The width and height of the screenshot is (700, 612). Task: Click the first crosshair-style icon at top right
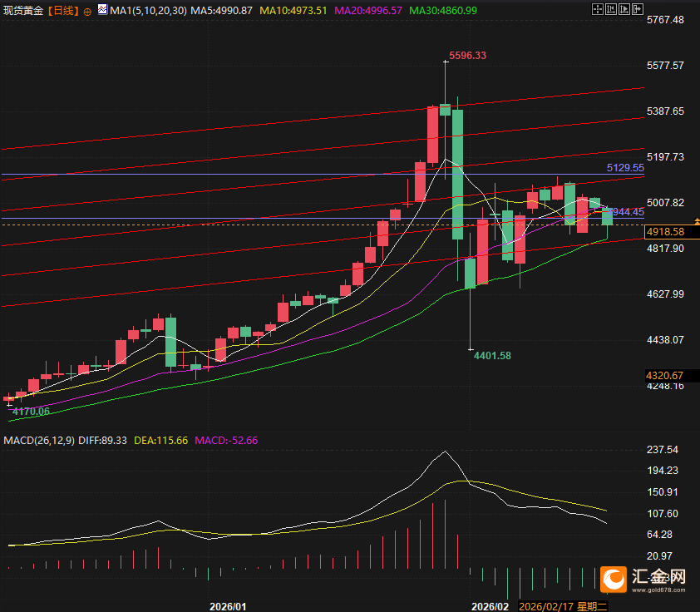(599, 10)
